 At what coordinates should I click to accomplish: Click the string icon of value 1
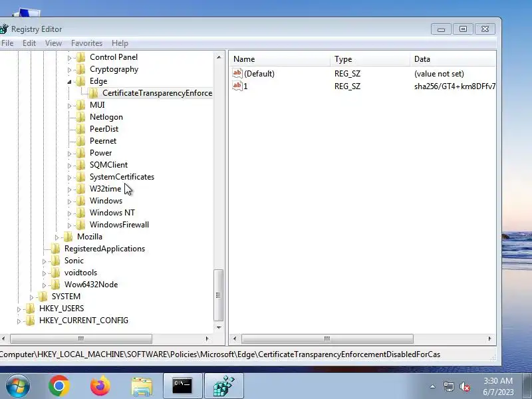click(237, 86)
